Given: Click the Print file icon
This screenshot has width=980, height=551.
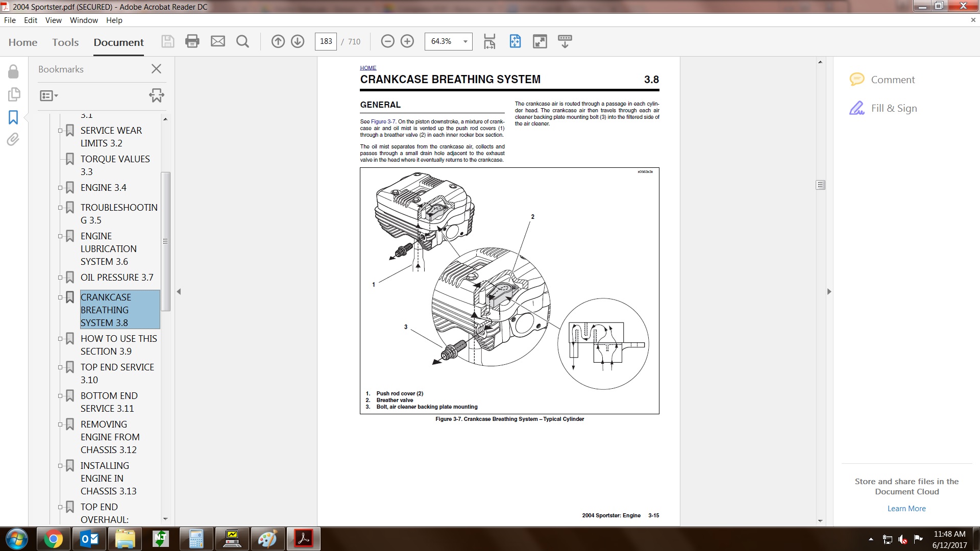Looking at the screenshot, I should coord(192,41).
